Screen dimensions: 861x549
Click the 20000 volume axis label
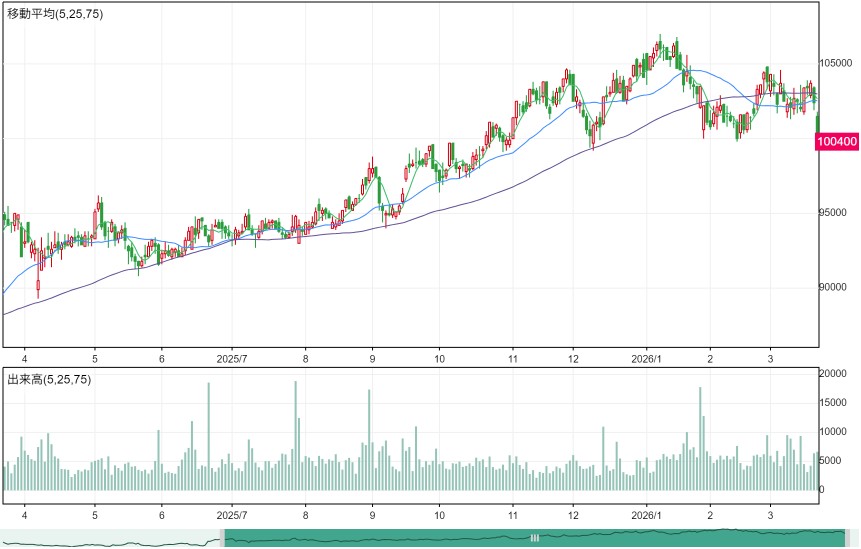click(x=833, y=373)
